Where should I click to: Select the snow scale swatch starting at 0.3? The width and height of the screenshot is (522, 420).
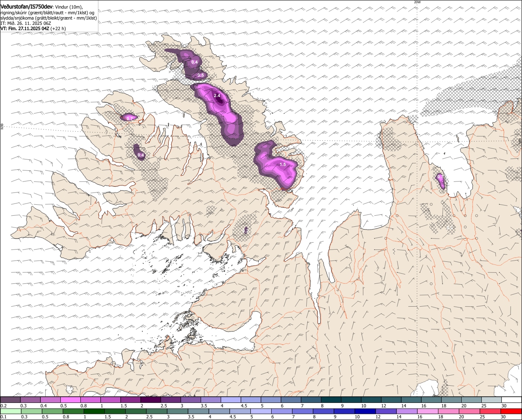pyautogui.click(x=30, y=400)
